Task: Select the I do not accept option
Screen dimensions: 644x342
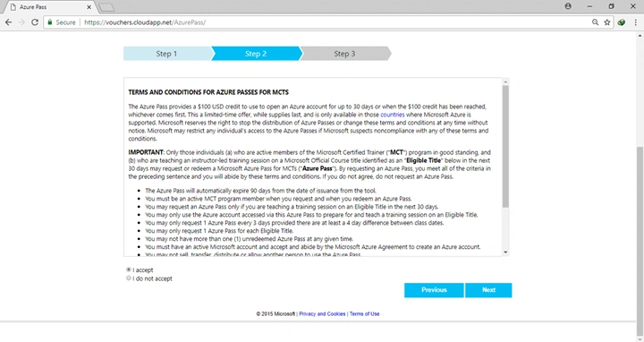Action: pyautogui.click(x=129, y=278)
